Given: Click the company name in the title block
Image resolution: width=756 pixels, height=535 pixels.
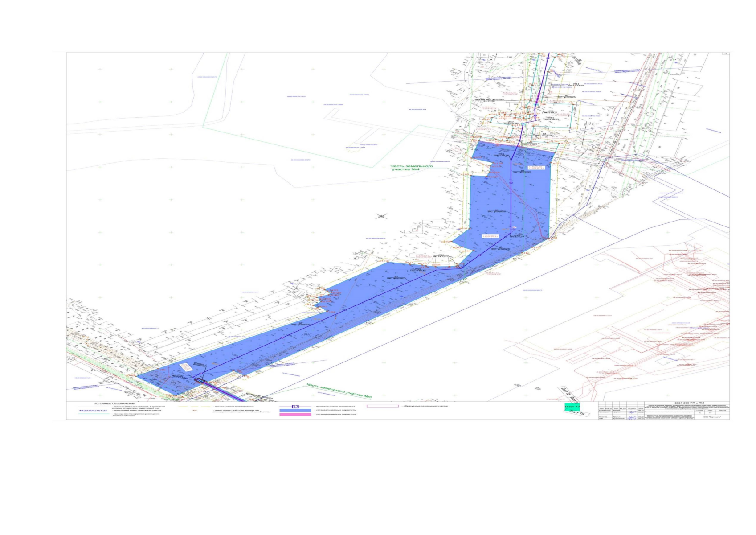Looking at the screenshot, I should click(x=711, y=418).
